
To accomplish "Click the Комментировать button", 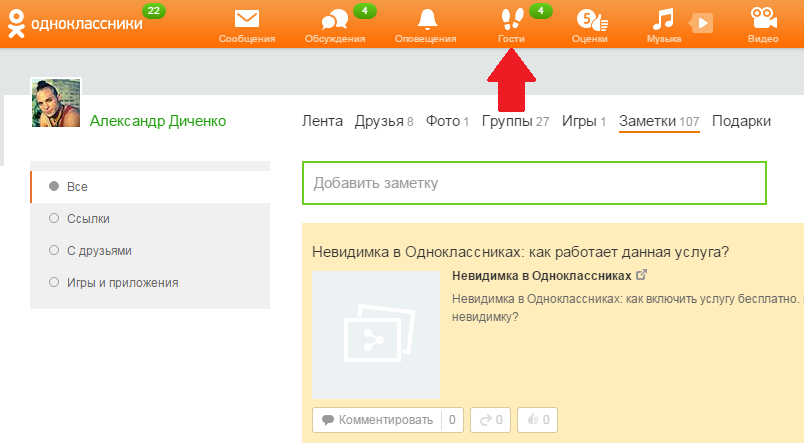I will 388,420.
